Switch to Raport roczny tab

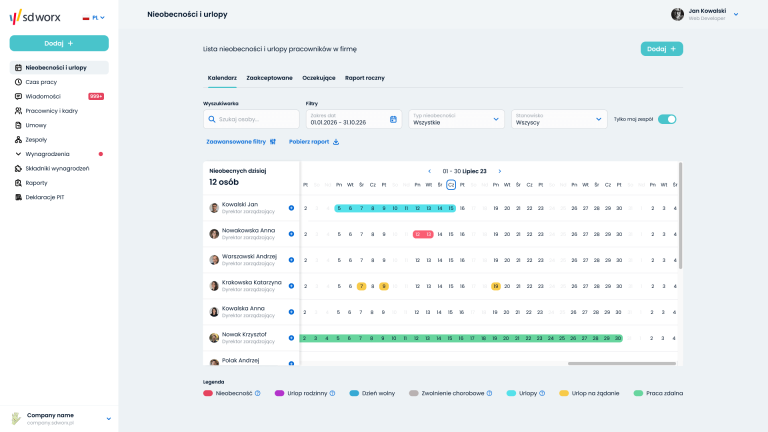click(x=365, y=78)
